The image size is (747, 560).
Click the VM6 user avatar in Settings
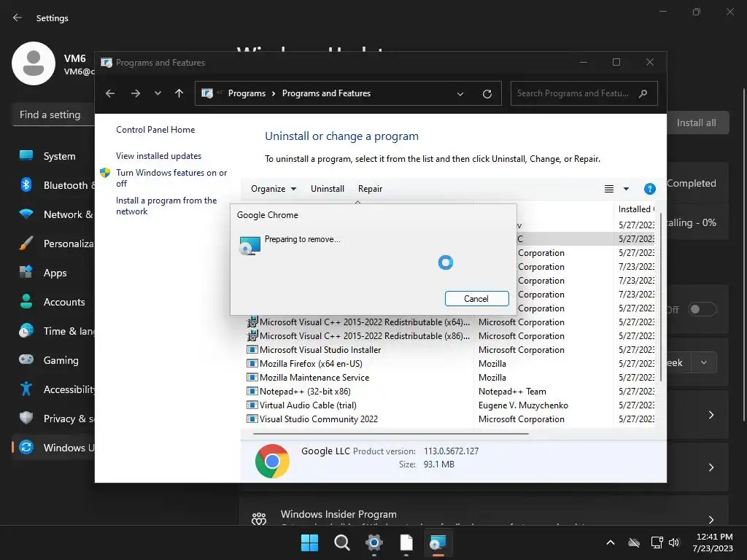pos(34,63)
